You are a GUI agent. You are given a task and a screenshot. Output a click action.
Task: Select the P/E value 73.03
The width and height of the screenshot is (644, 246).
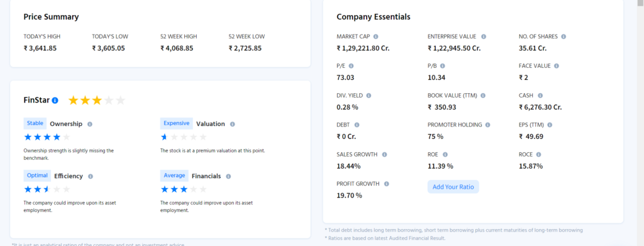click(x=345, y=77)
